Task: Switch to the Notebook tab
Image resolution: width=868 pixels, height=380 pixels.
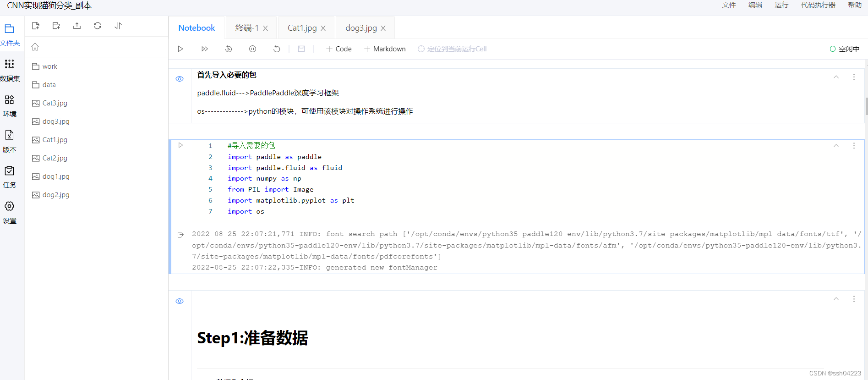Action: pyautogui.click(x=197, y=28)
